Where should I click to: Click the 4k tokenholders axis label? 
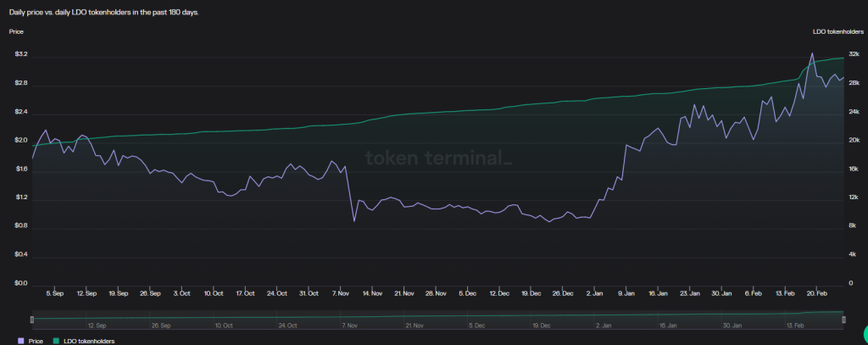click(853, 255)
